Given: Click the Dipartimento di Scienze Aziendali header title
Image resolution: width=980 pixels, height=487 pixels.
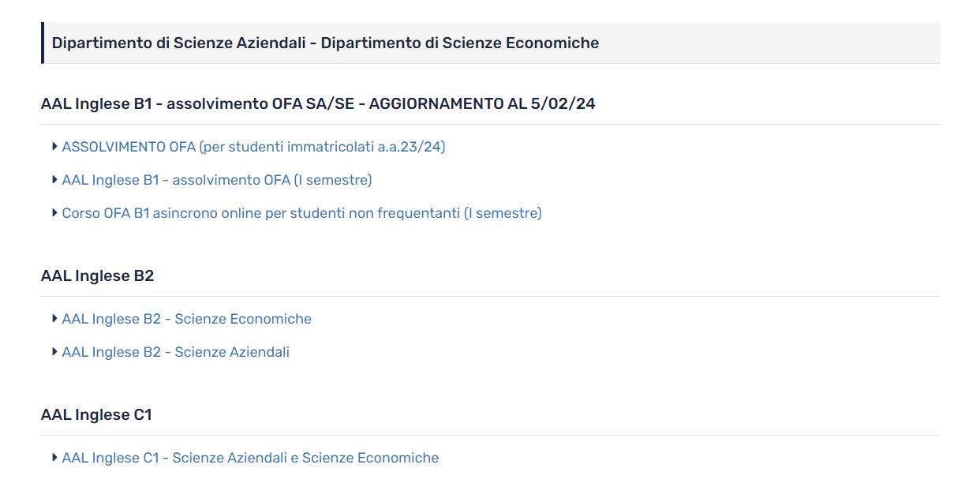Looking at the screenshot, I should click(325, 43).
